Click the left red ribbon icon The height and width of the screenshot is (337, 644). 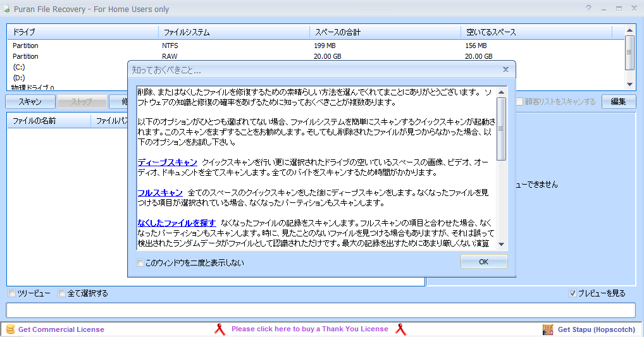(x=220, y=329)
